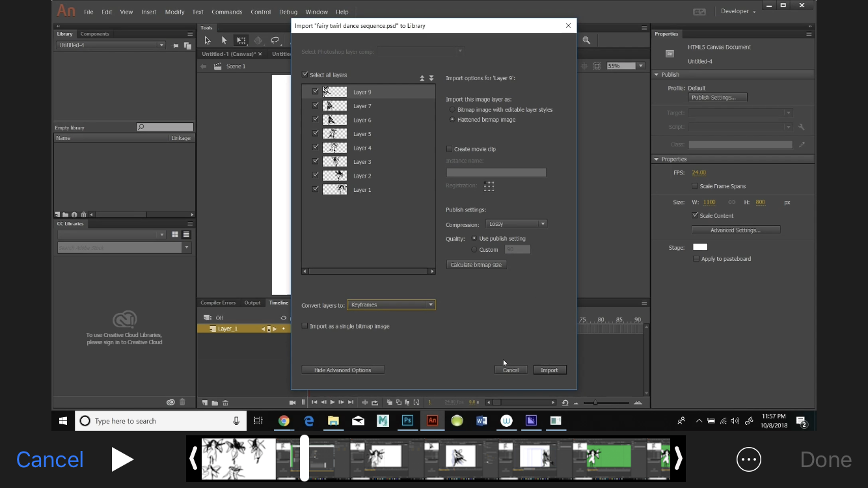The width and height of the screenshot is (868, 488).
Task: Switch to the Components tab
Action: [94, 34]
